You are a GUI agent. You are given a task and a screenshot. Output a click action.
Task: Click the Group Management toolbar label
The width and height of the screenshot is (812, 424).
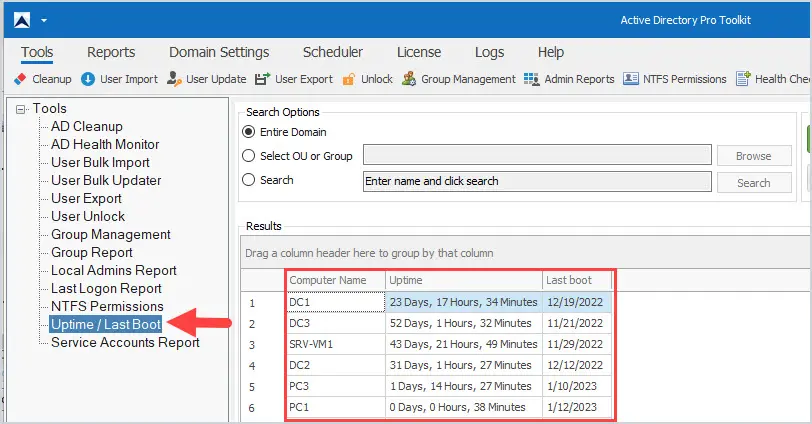tap(468, 79)
